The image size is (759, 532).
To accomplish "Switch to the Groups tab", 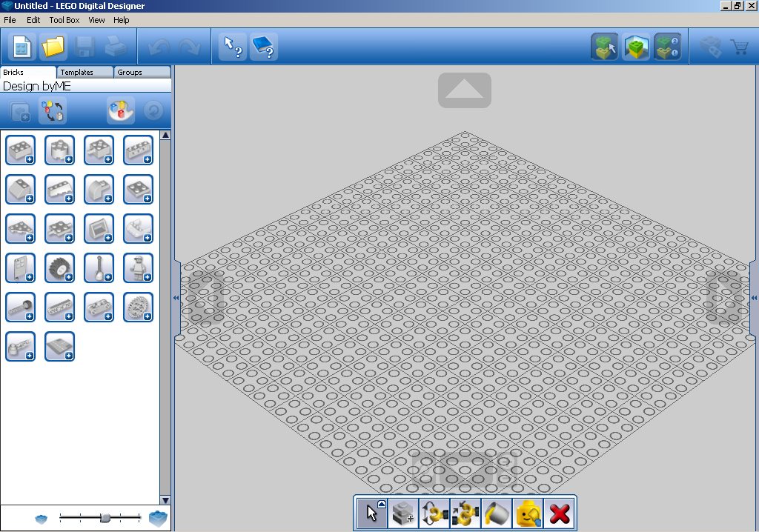I will coord(142,72).
